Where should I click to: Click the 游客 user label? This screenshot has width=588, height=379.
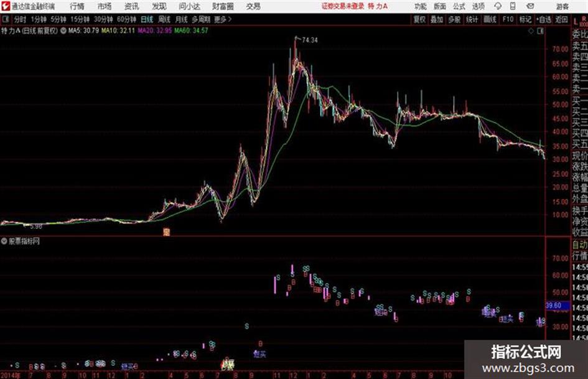pyautogui.click(x=562, y=6)
